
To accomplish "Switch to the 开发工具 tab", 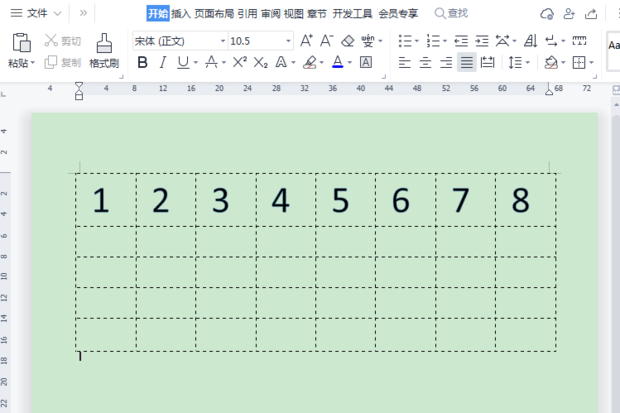I will point(352,14).
